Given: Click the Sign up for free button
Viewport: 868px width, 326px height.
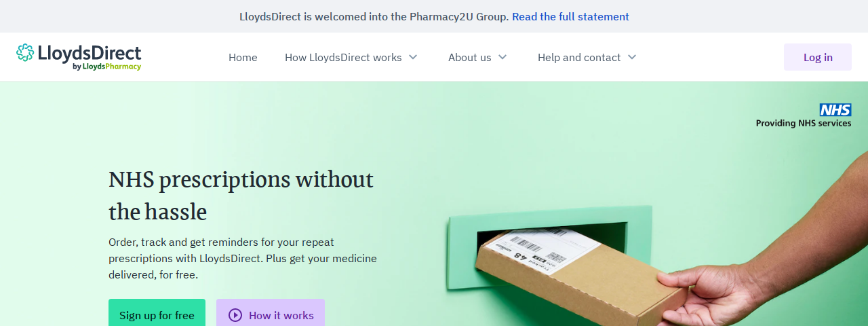Looking at the screenshot, I should tap(157, 312).
